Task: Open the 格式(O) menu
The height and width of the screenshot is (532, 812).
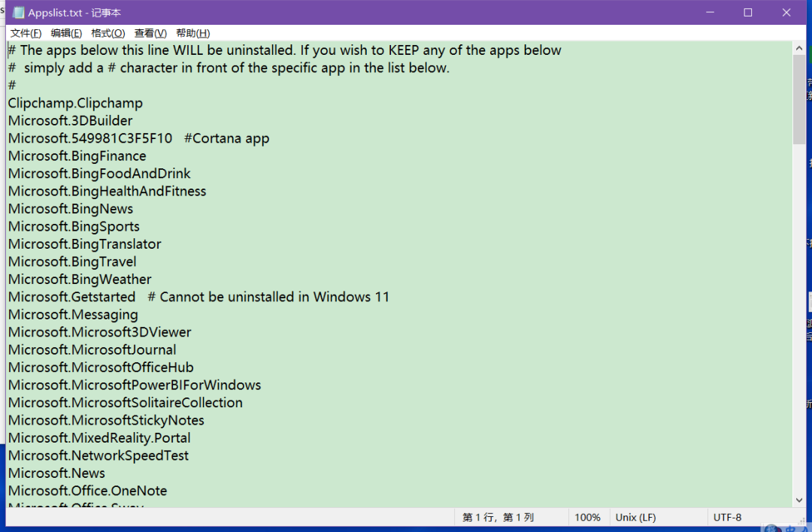Action: click(x=108, y=33)
